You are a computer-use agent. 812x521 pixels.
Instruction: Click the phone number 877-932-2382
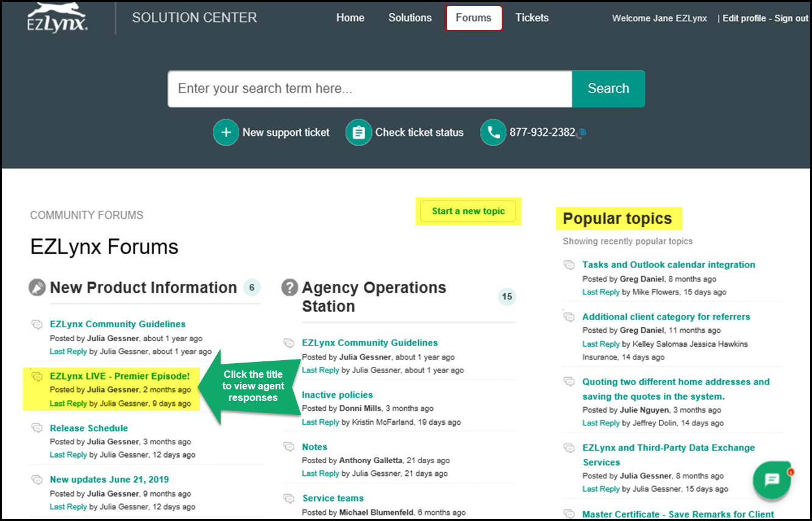click(x=543, y=132)
